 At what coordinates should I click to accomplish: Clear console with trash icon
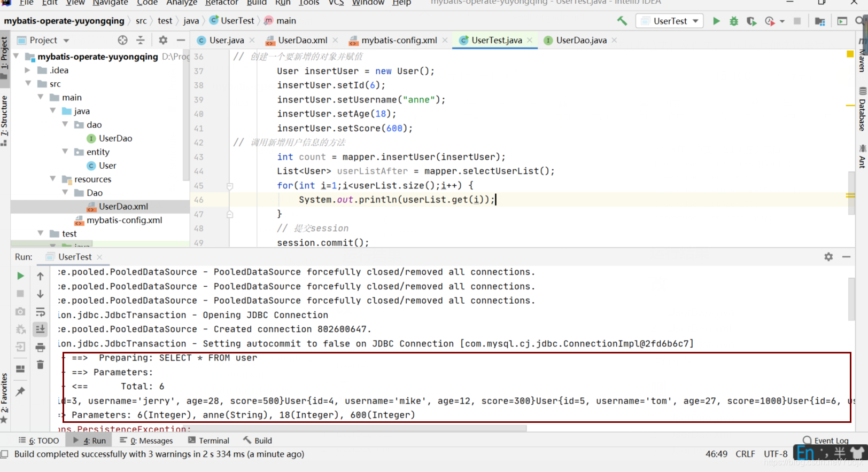point(40,365)
